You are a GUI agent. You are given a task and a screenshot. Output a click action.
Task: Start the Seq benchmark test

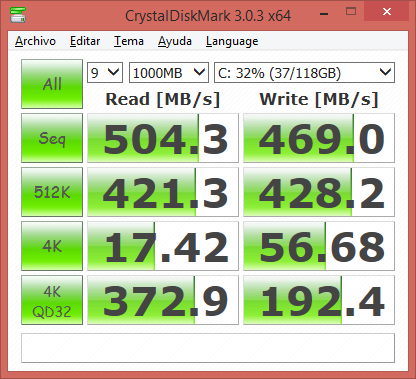52,138
